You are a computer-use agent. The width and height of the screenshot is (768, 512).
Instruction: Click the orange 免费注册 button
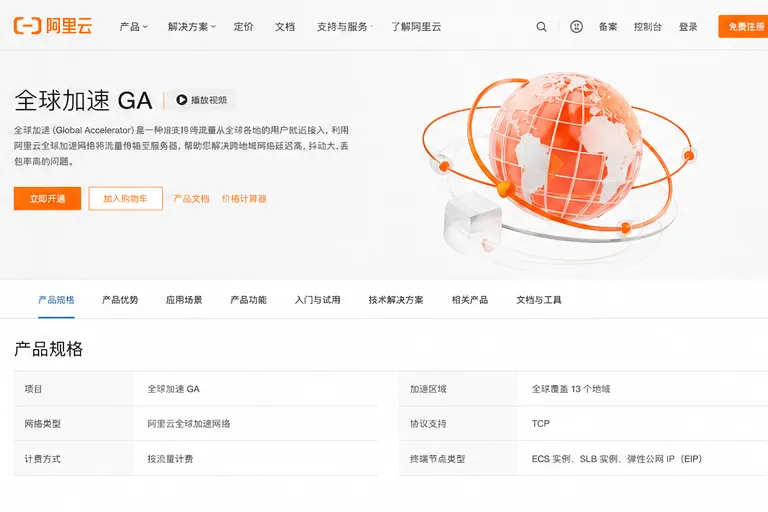click(743, 26)
